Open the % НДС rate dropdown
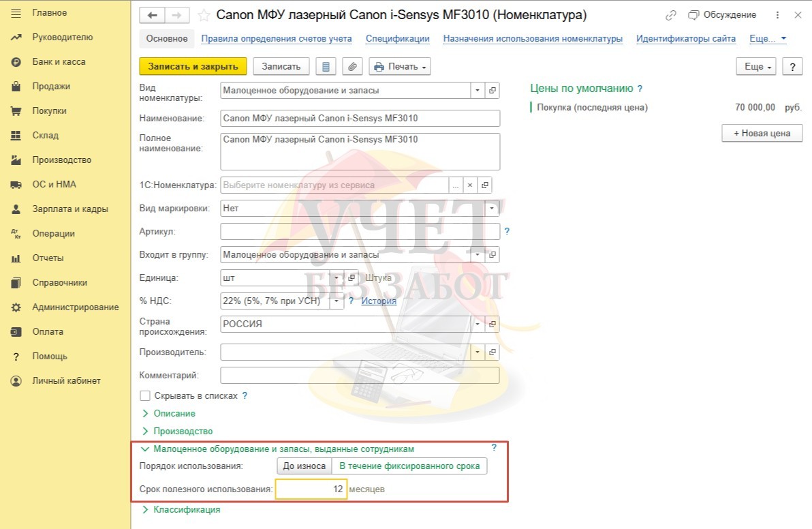 pos(337,301)
